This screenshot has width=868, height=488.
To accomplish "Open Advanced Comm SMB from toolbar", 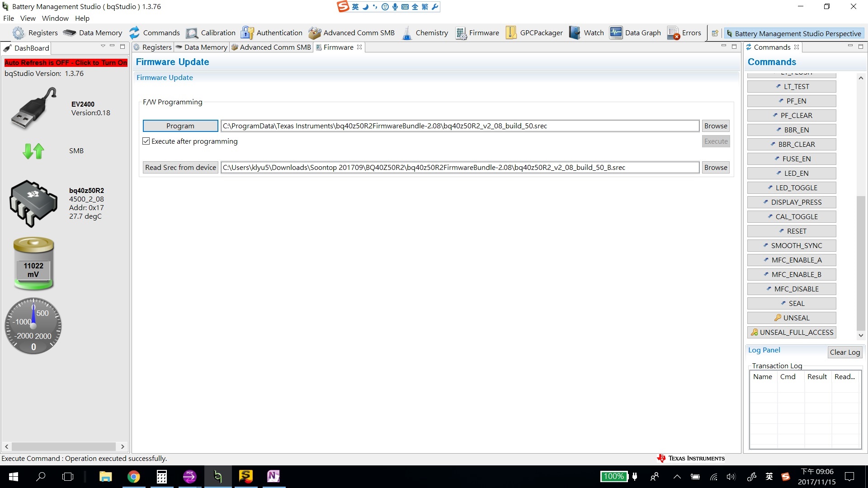I will click(x=352, y=33).
